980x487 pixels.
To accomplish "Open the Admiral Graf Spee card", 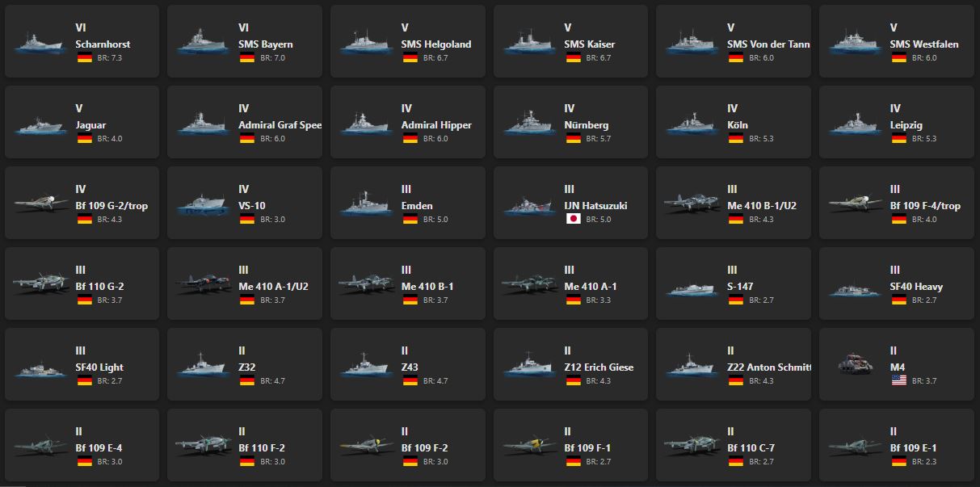I will (x=245, y=122).
